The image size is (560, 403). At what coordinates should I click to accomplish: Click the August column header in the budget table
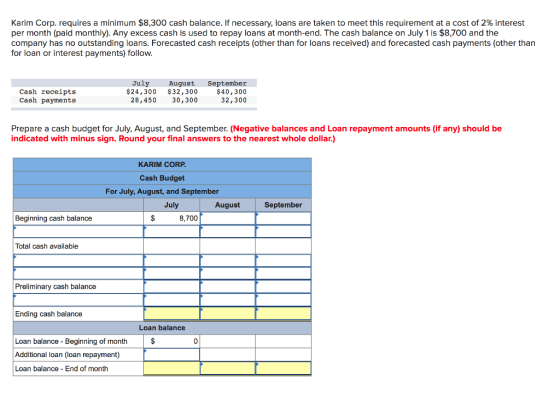click(228, 205)
